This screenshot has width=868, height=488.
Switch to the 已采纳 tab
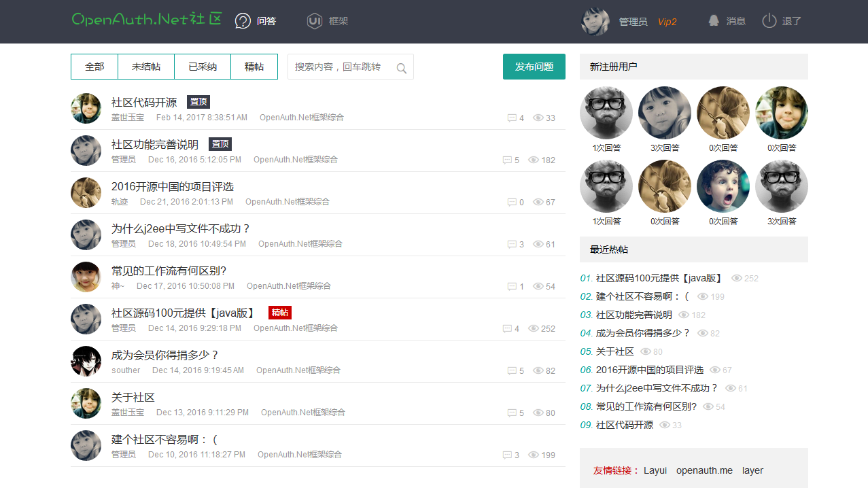(202, 67)
